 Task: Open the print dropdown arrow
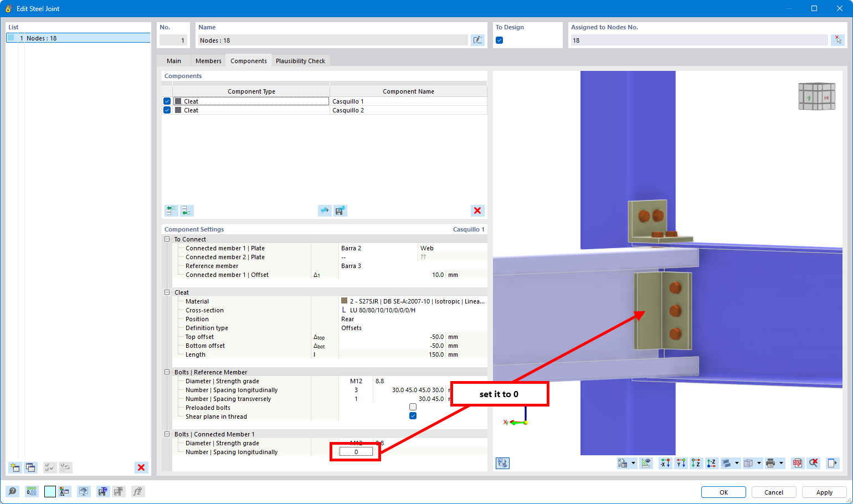click(x=781, y=463)
